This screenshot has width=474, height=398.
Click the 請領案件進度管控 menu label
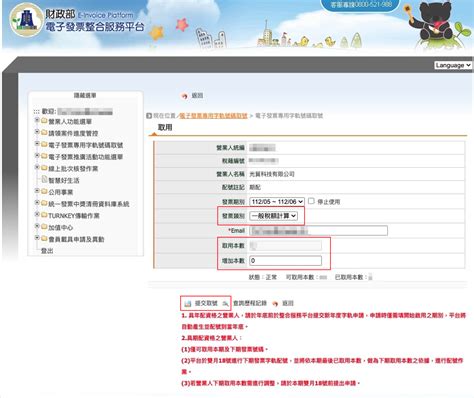(73, 133)
